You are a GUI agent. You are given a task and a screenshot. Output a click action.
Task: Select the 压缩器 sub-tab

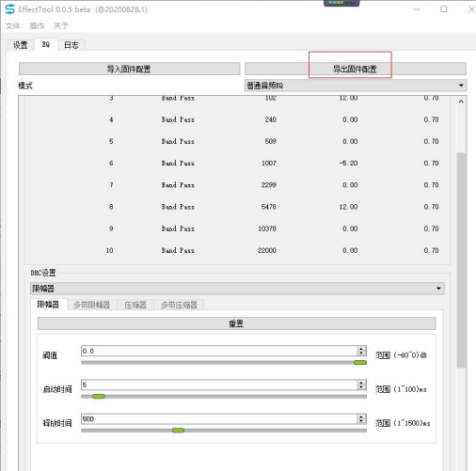(x=135, y=305)
